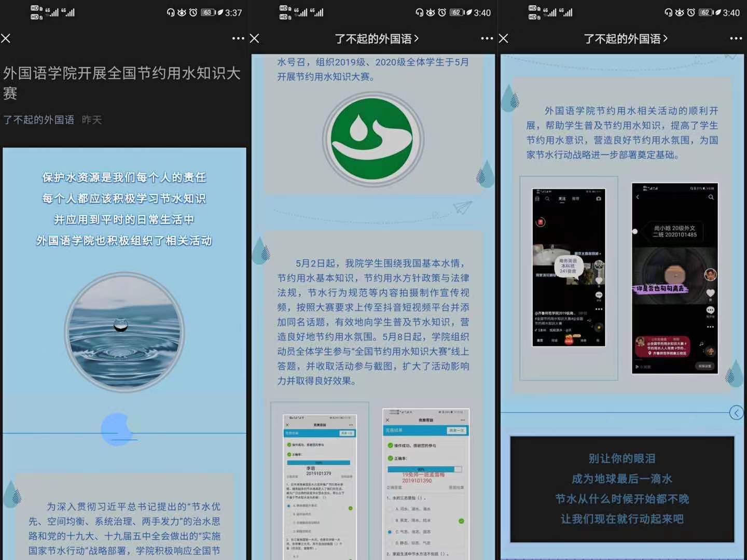Click the blue circle on the left divider
747x560 pixels.
[x=117, y=429]
